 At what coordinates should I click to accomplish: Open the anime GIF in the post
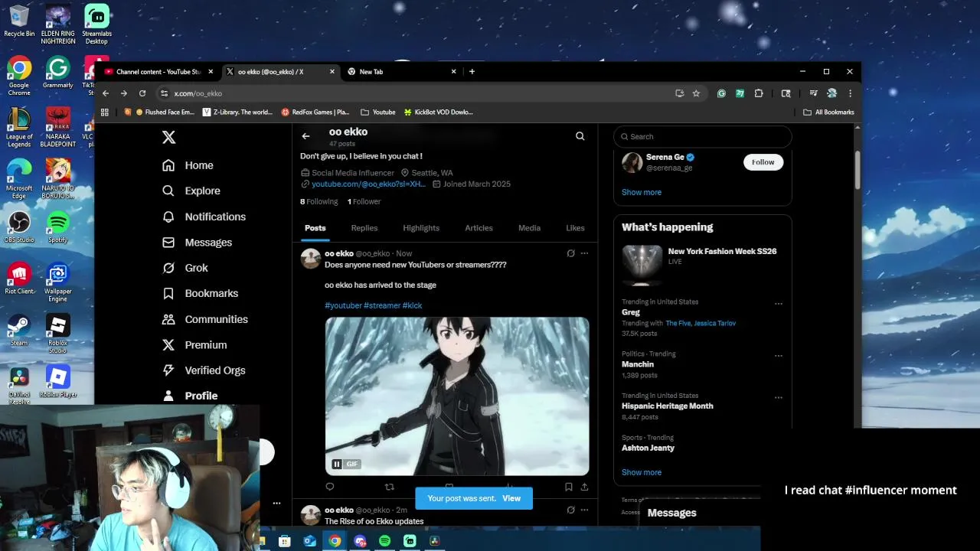457,396
